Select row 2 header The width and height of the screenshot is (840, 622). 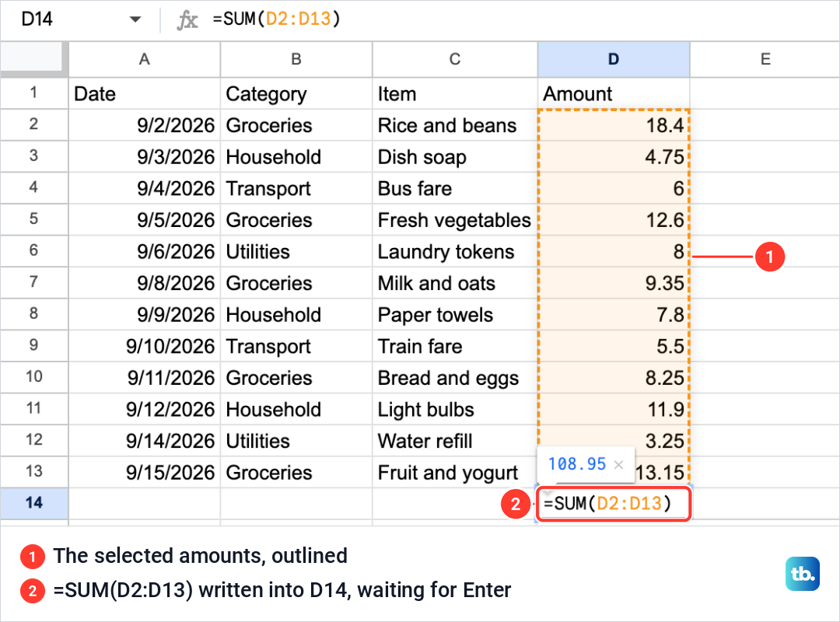pos(33,125)
